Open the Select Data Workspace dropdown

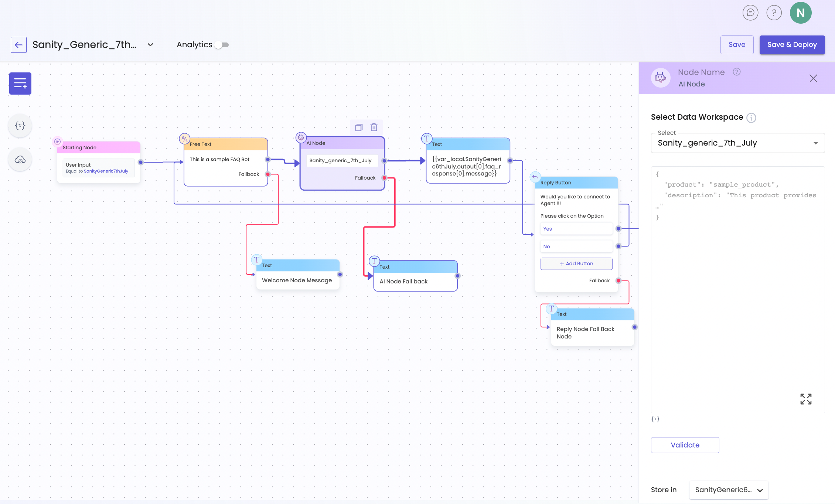coord(737,143)
